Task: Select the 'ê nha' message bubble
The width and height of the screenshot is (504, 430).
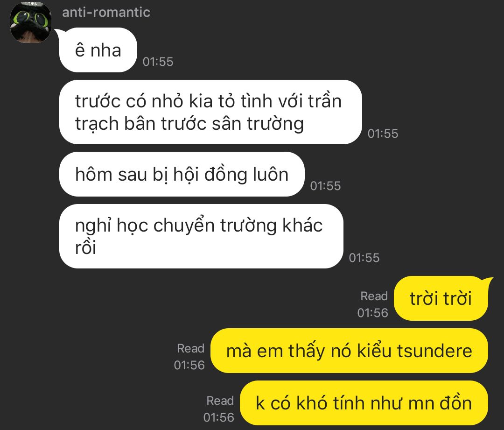Action: pos(98,50)
